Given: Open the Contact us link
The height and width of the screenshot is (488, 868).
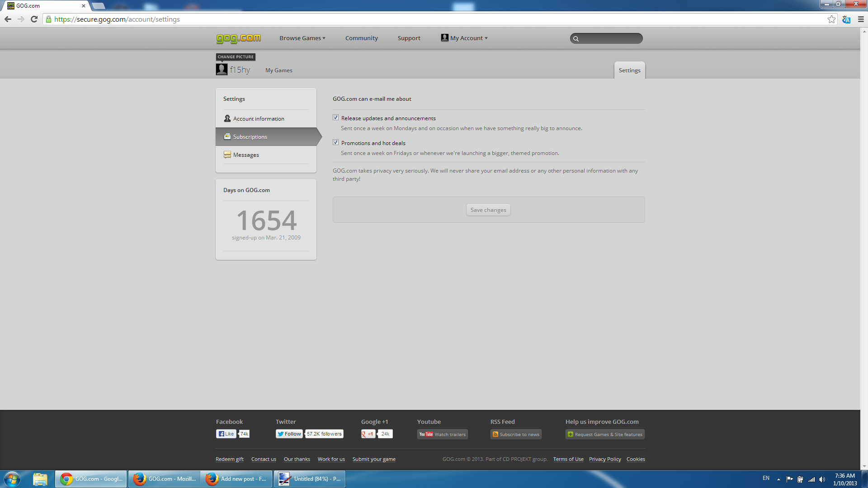Looking at the screenshot, I should (264, 459).
